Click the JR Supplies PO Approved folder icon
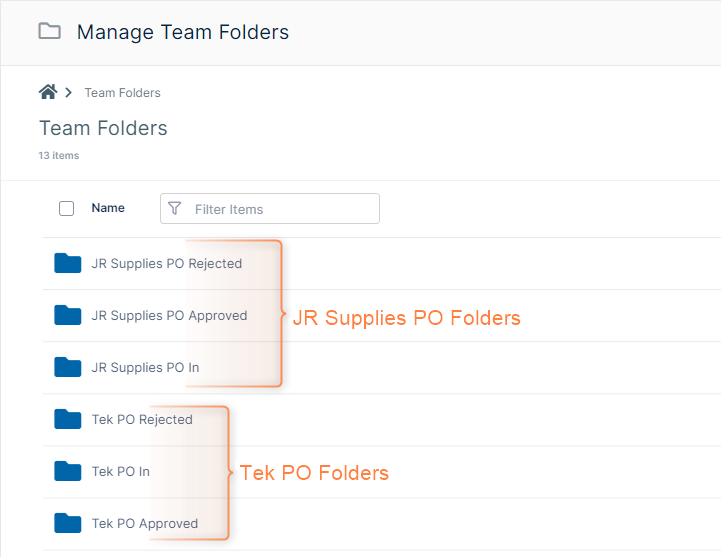Screen dimensions: 721x557 pyautogui.click(x=67, y=316)
